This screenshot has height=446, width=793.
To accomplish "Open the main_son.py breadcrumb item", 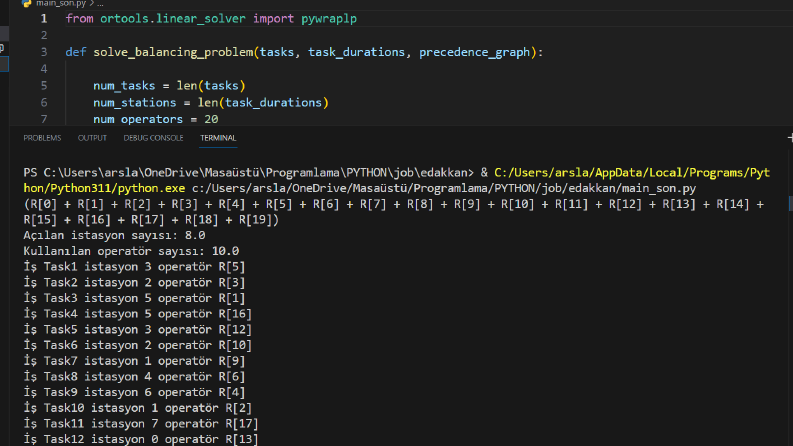I will (x=61, y=3).
